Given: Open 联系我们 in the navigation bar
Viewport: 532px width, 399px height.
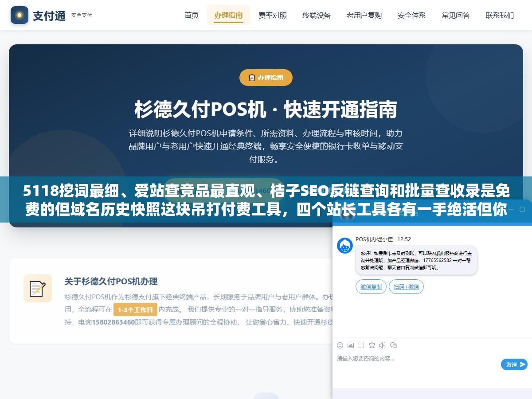Looking at the screenshot, I should click(500, 15).
